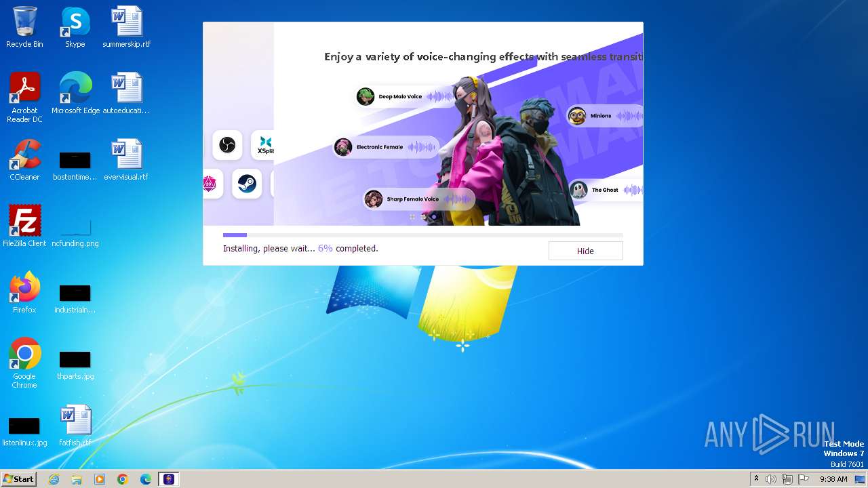Click the 9:38 AM taskbar clock
The image size is (868, 488).
833,479
